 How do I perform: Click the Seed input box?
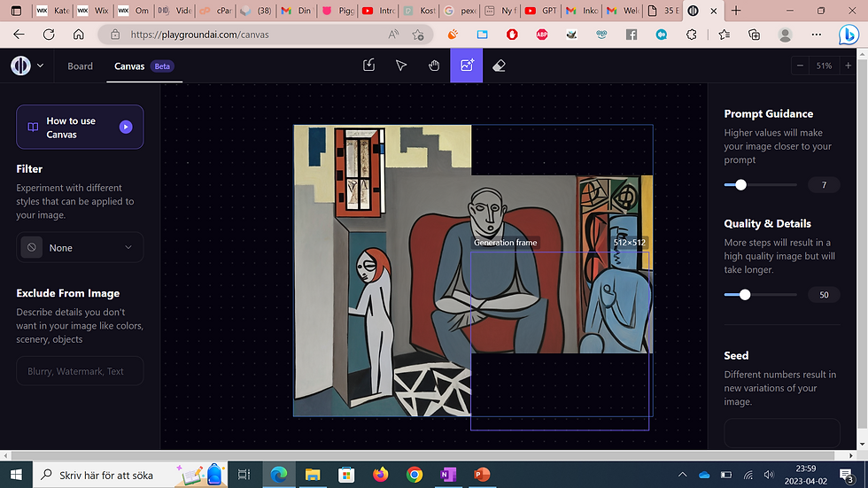tap(781, 433)
